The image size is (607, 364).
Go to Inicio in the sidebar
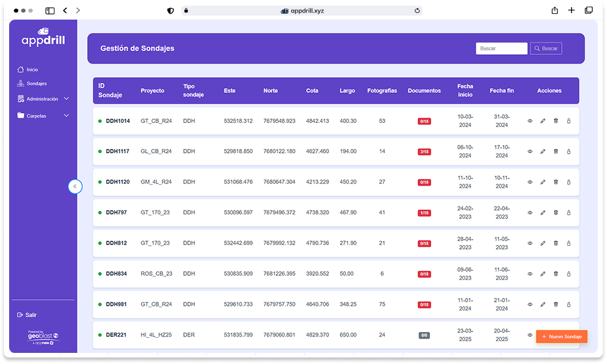pos(32,69)
